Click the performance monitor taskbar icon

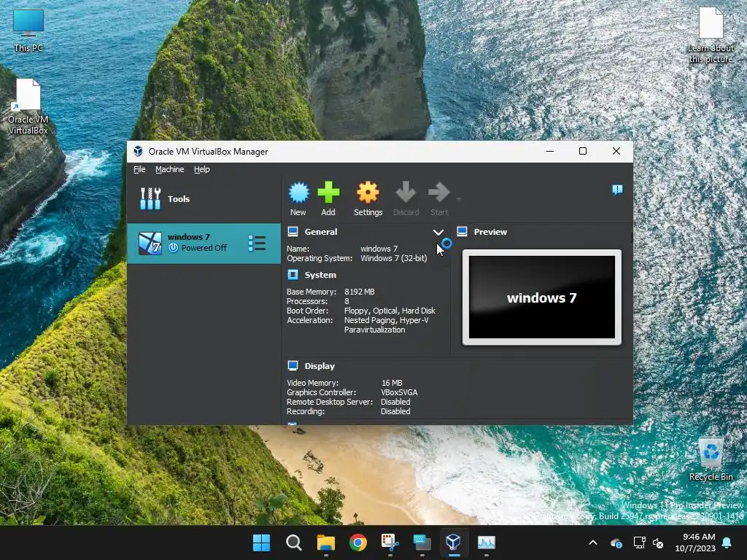[x=487, y=542]
